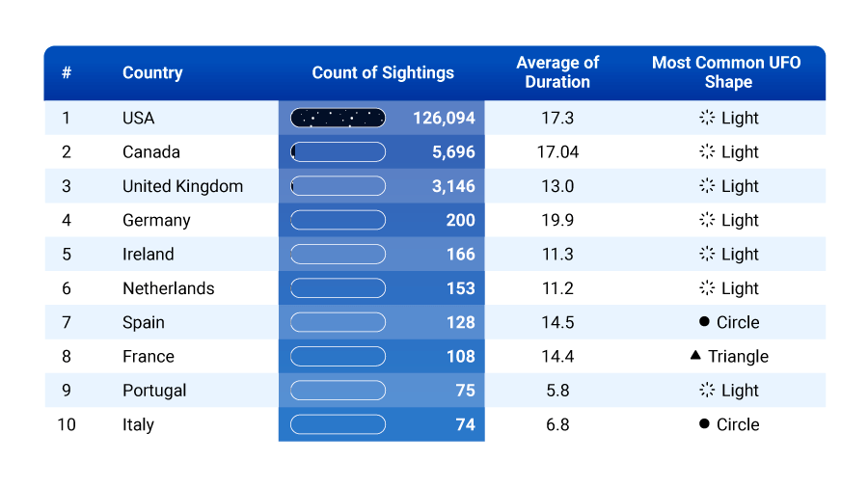Click the Ireland duration value 11.3
Screen dimensions: 868x488
pyautogui.click(x=557, y=255)
